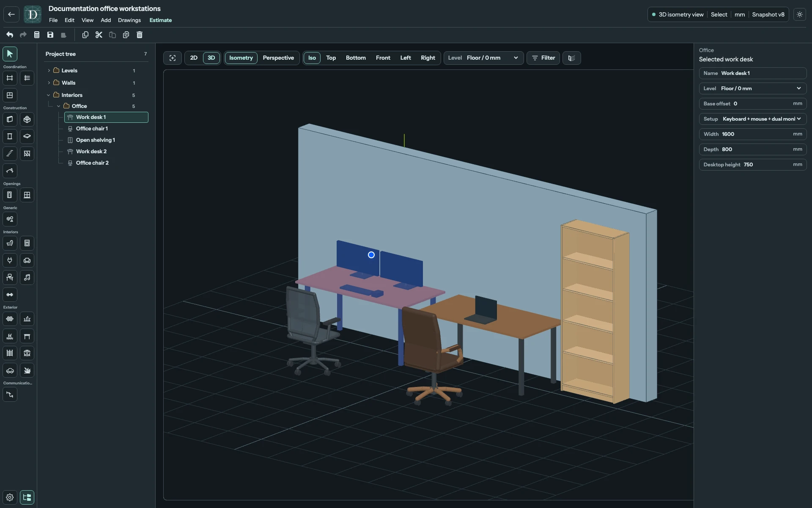Open the properties Level dropdown
This screenshot has height=508, width=812.
point(753,88)
